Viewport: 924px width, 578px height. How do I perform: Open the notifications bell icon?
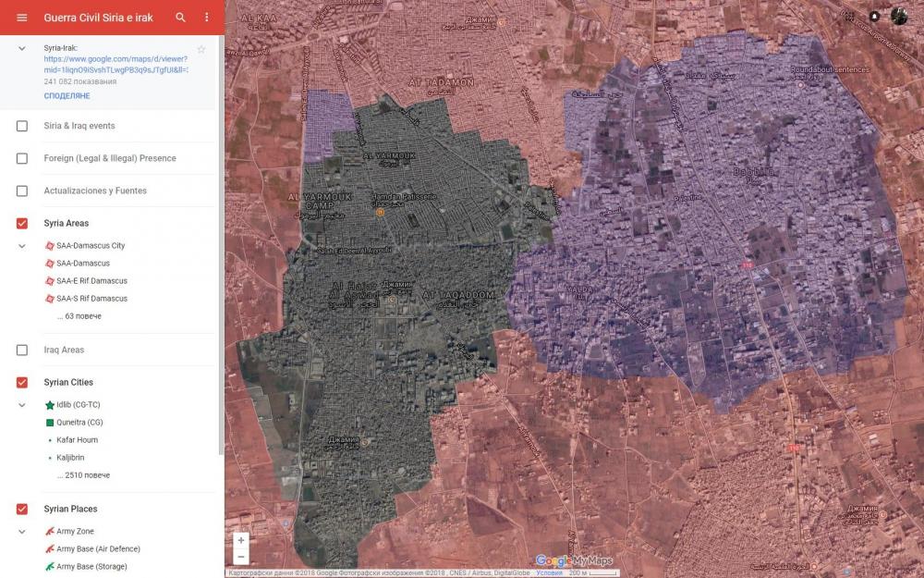(x=874, y=16)
